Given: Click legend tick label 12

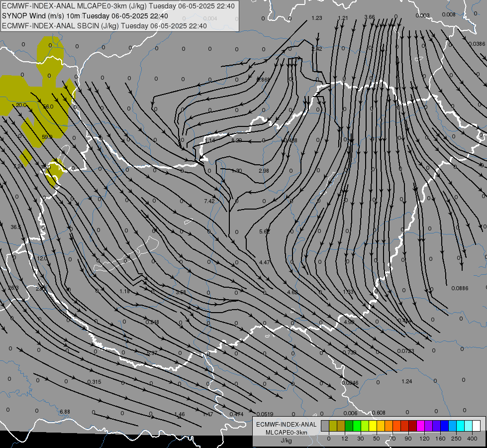Looking at the screenshot, I should pos(344,439).
